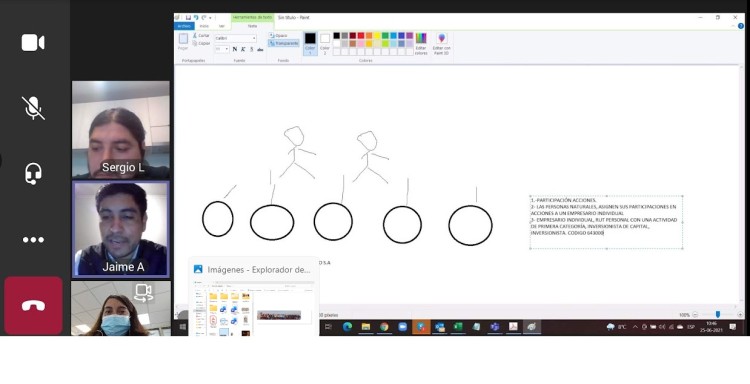Select the Color 2 button
This screenshot has height=384, width=750.
(325, 44)
